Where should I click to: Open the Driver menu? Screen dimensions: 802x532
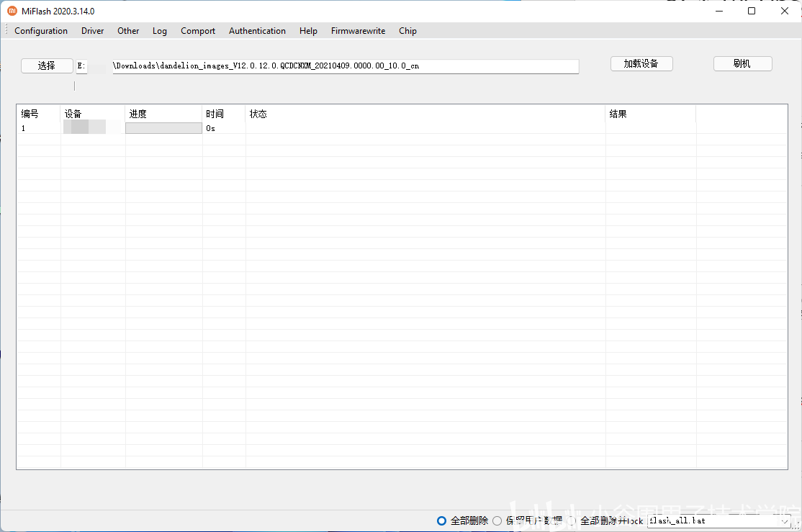tap(93, 31)
